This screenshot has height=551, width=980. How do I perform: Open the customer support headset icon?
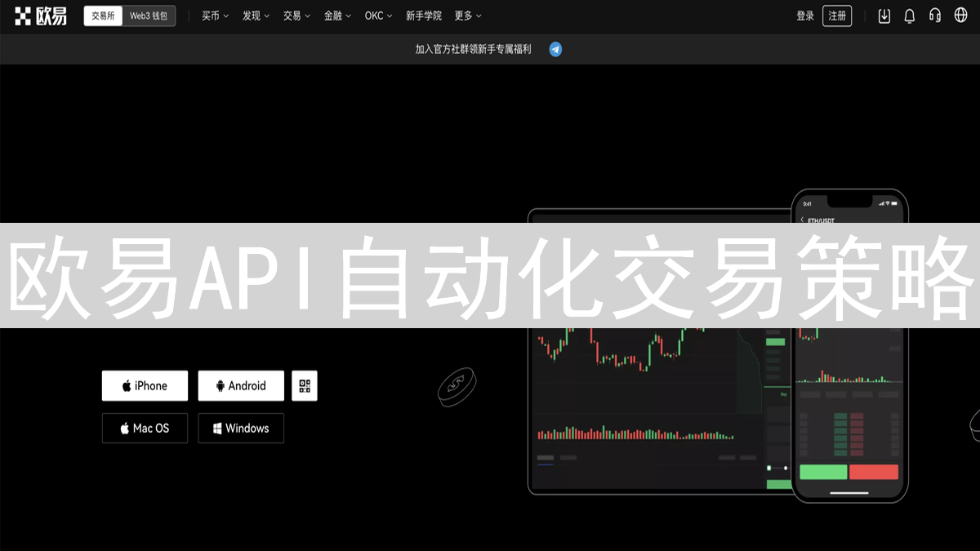coord(935,16)
